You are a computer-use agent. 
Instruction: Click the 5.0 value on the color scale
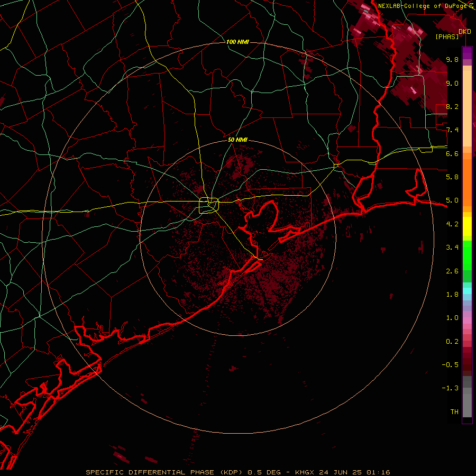(452, 200)
